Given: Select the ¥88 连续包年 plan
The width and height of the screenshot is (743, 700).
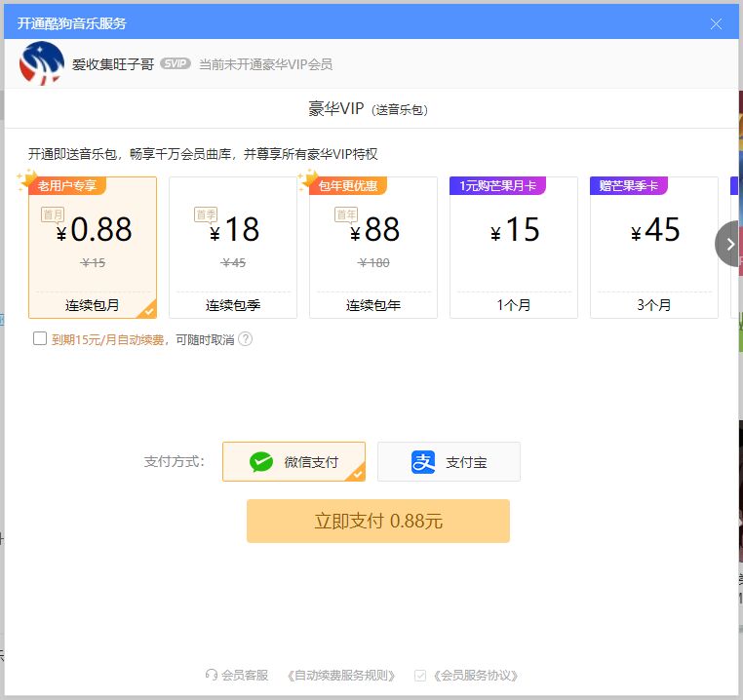Looking at the screenshot, I should pyautogui.click(x=373, y=248).
